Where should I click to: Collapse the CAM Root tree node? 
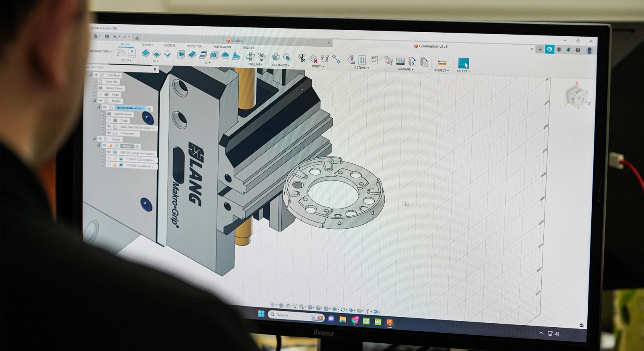[x=90, y=75]
